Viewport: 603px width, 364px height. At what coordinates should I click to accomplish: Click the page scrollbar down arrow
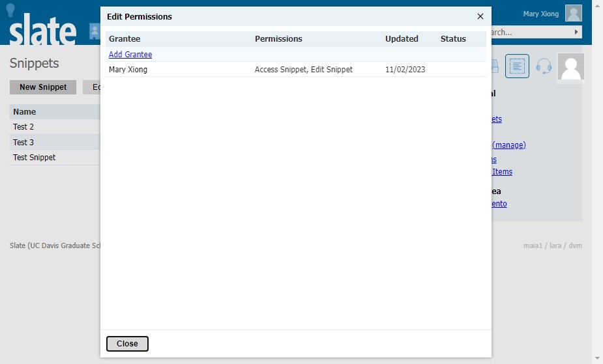(x=597, y=358)
